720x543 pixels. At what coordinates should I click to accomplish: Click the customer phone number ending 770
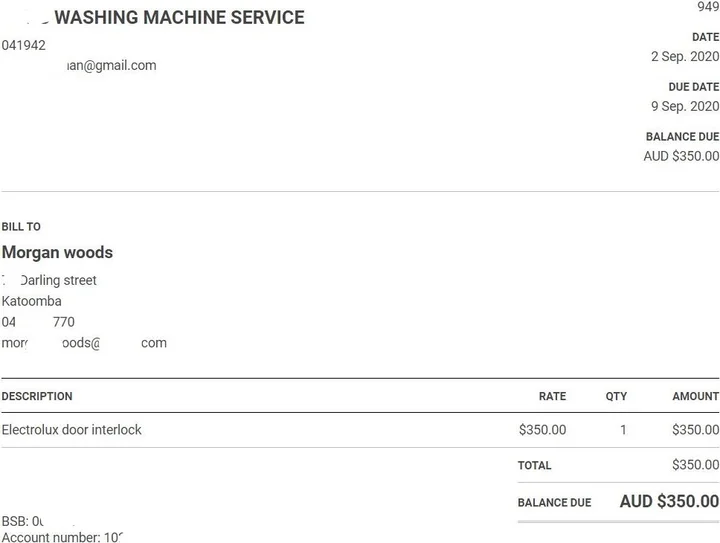(x=38, y=322)
